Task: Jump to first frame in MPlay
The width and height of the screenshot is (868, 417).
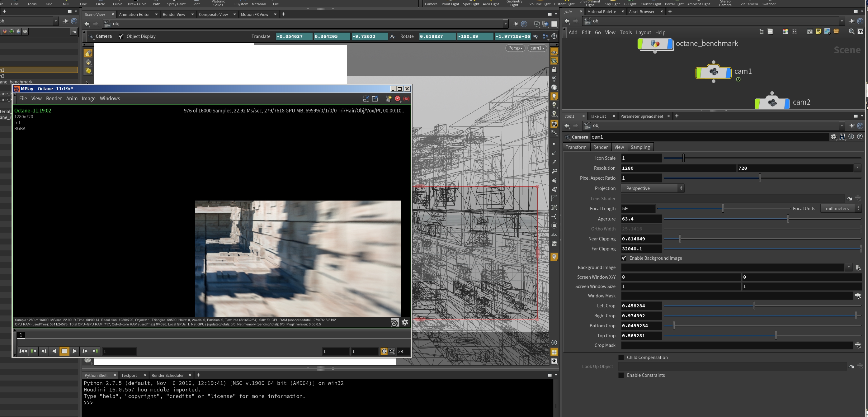Action: coord(23,351)
